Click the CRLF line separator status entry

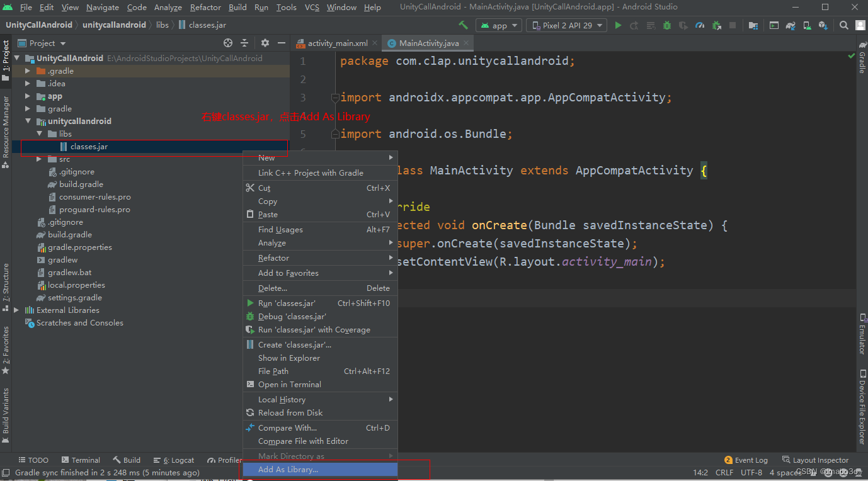click(x=724, y=473)
